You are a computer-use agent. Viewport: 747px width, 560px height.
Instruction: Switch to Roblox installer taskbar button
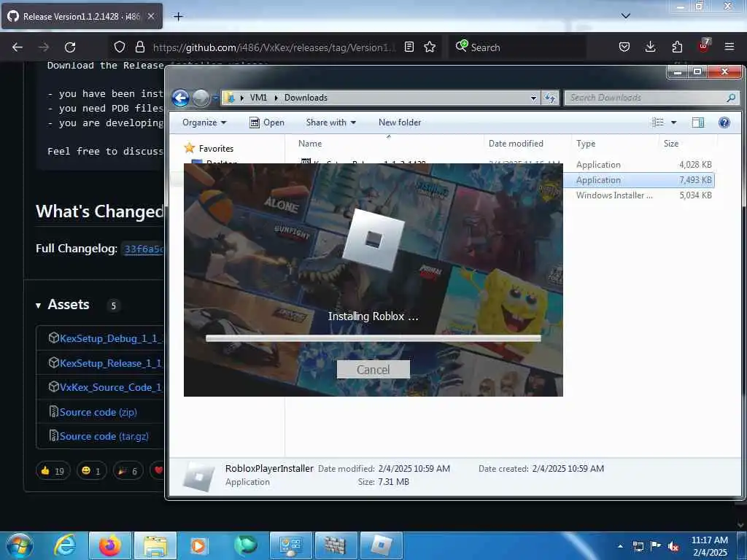[382, 545]
